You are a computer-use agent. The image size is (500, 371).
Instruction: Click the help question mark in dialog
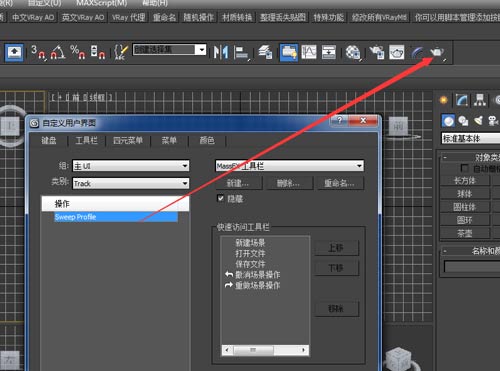tap(339, 120)
